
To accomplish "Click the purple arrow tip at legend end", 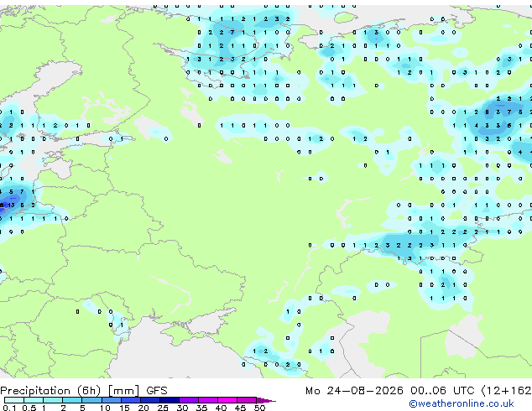I will point(266,400).
